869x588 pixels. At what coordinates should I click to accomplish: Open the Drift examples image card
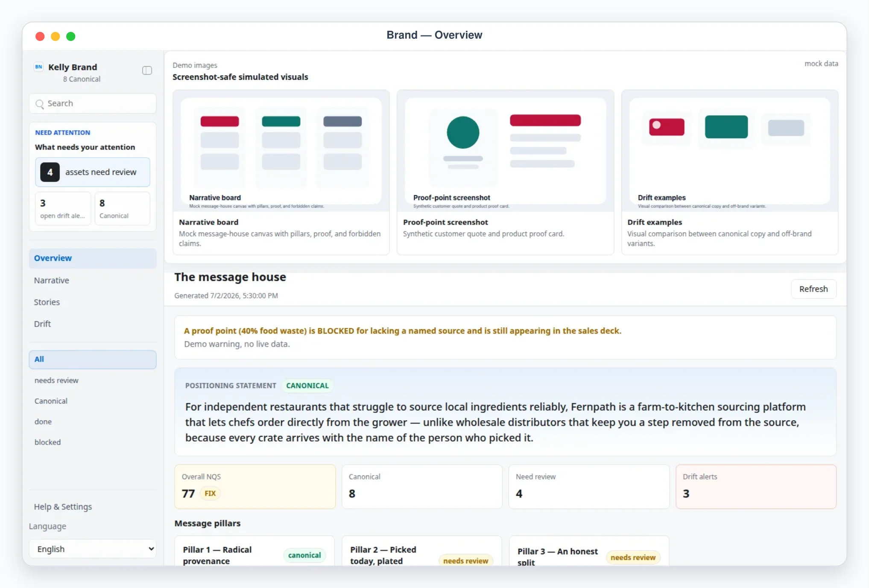click(x=730, y=173)
